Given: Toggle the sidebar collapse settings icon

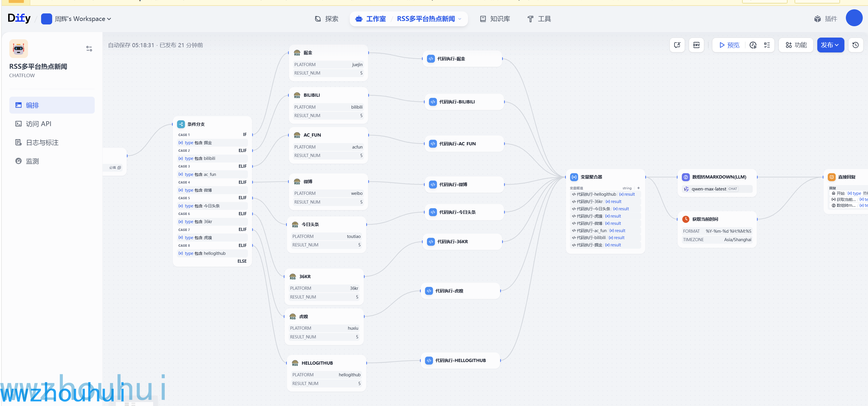Looking at the screenshot, I should pos(89,49).
